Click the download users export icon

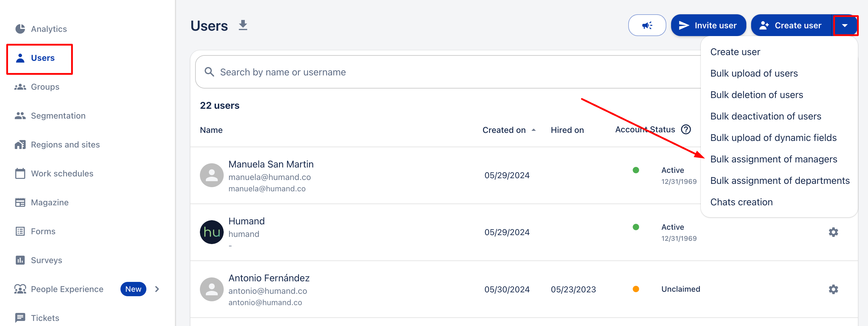(x=243, y=25)
